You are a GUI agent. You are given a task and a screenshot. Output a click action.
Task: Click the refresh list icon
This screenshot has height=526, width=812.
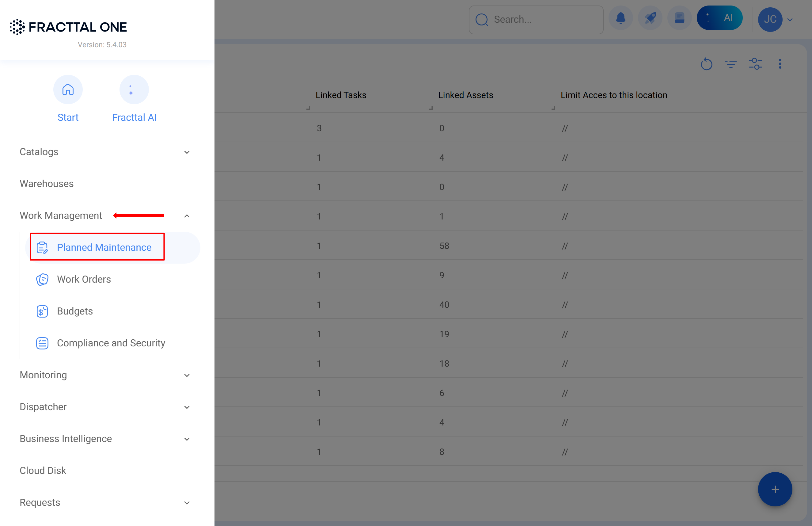point(706,64)
